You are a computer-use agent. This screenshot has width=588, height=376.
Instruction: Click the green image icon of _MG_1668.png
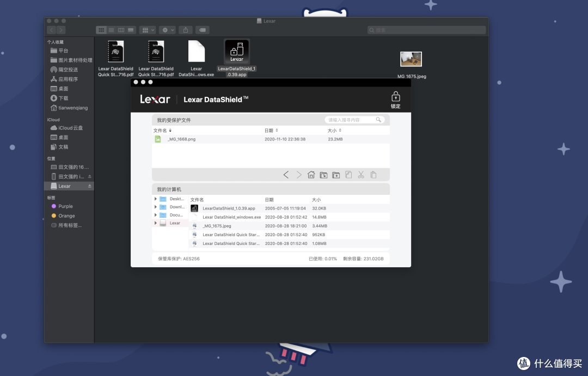[158, 139]
